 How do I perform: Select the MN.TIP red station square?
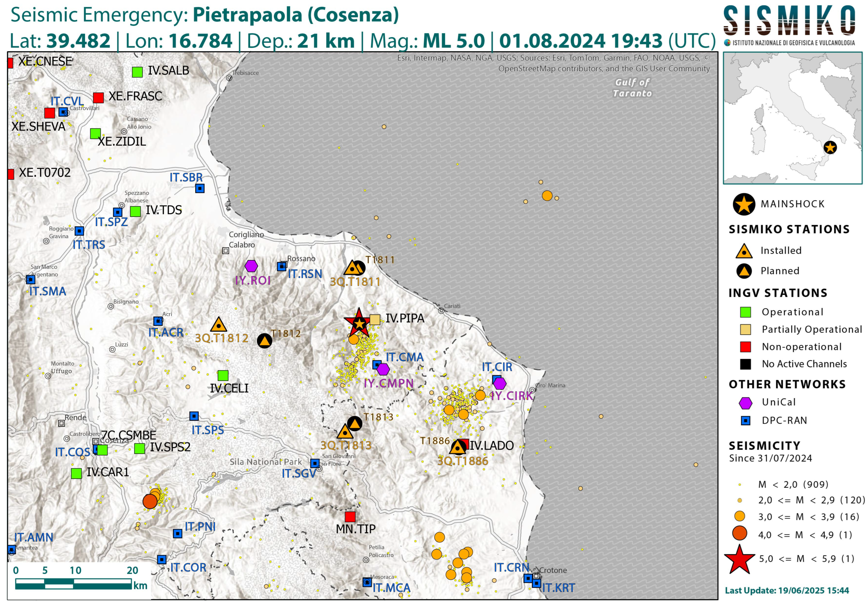350,517
